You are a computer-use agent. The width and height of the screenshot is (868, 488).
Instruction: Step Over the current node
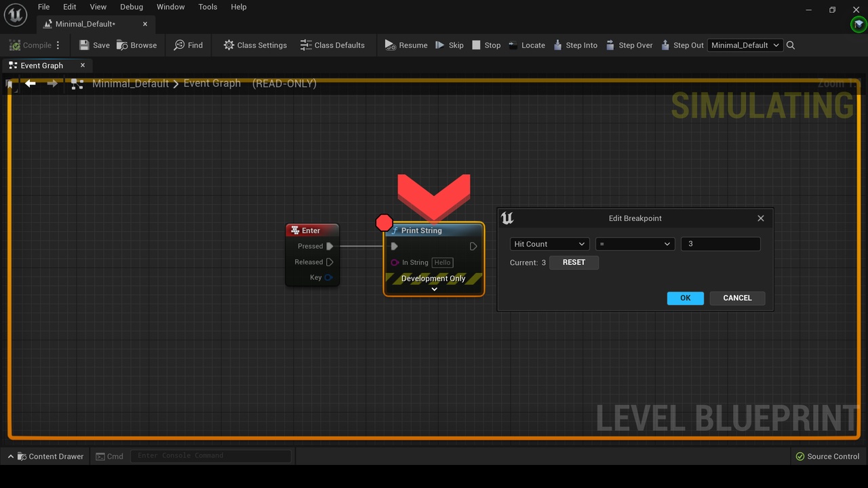pos(629,45)
